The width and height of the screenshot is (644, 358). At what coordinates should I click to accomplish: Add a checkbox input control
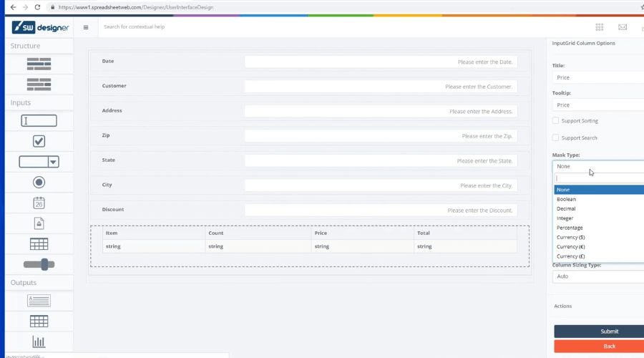[x=39, y=141]
